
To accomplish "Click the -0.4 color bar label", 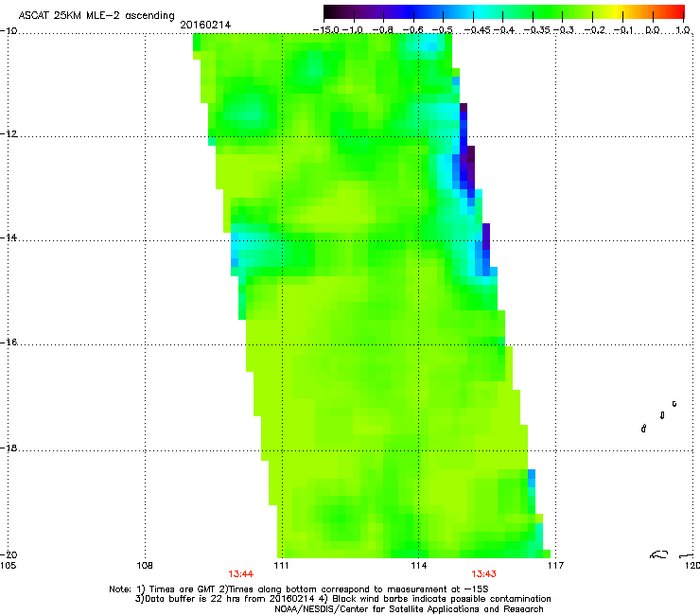I will 504,30.
